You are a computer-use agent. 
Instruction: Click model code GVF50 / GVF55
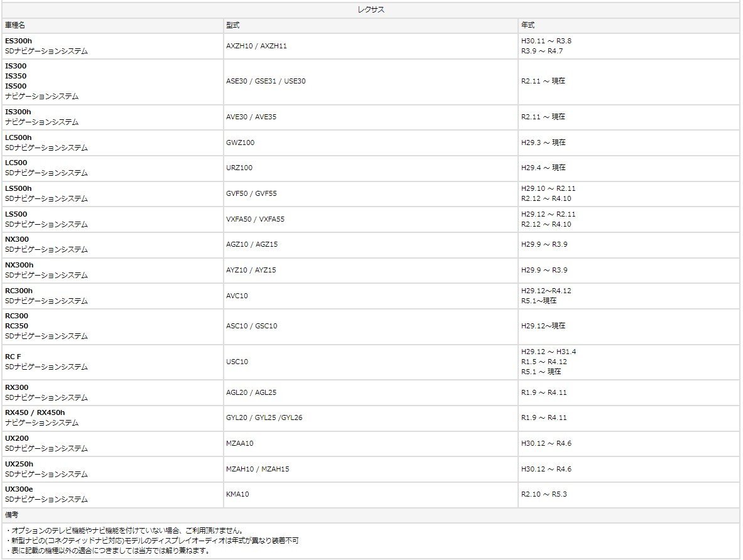(251, 194)
